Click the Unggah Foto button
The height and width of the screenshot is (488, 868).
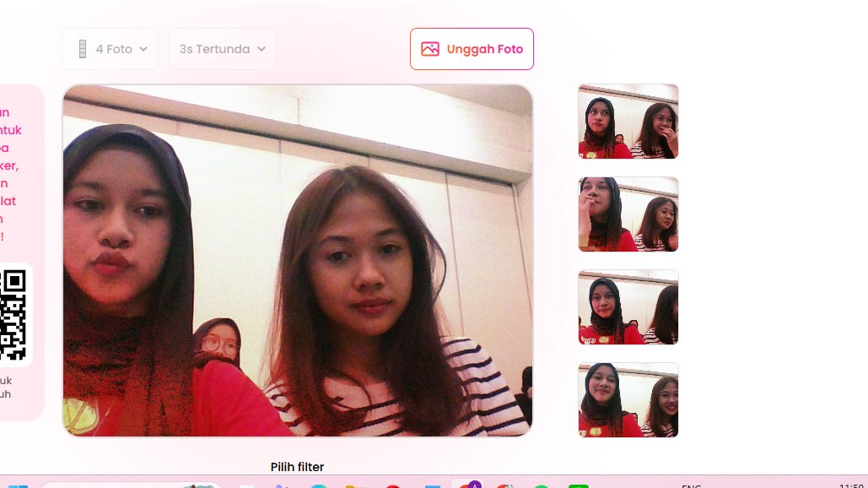pos(472,49)
